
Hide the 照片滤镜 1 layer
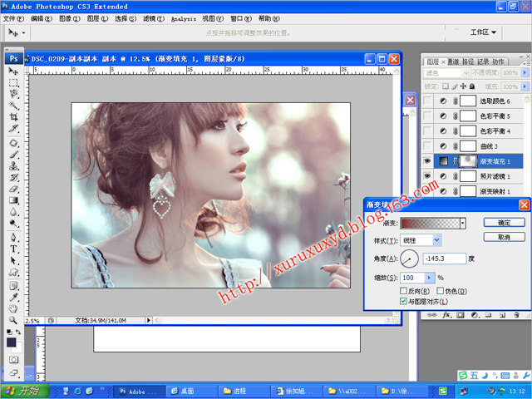coord(427,176)
